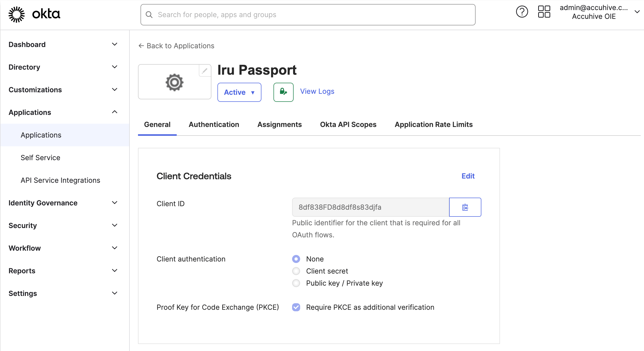Viewport: 644px width, 351px height.
Task: Click the search magnifier icon
Action: (149, 15)
